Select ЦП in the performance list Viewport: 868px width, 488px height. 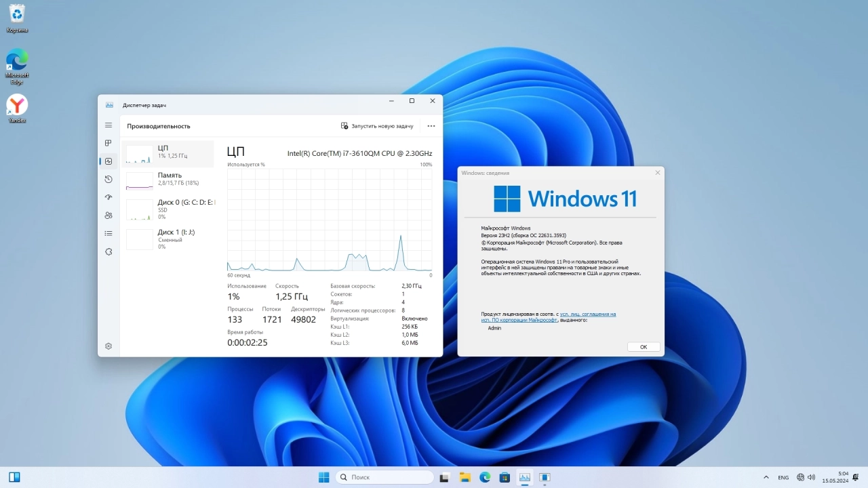[168, 154]
